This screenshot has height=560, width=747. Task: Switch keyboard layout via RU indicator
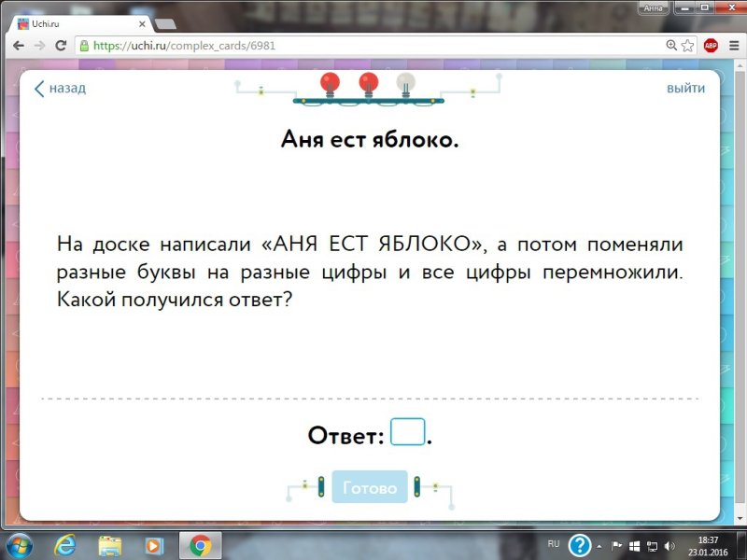552,543
